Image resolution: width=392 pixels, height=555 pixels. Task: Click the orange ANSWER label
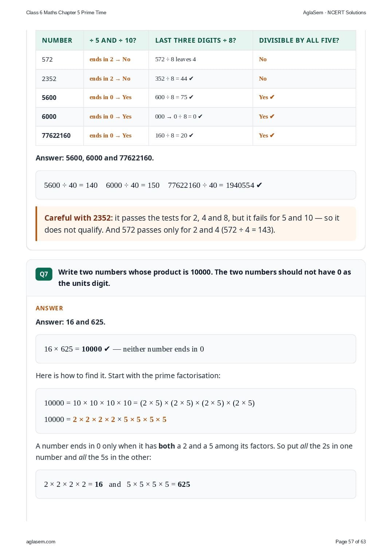coord(49,308)
